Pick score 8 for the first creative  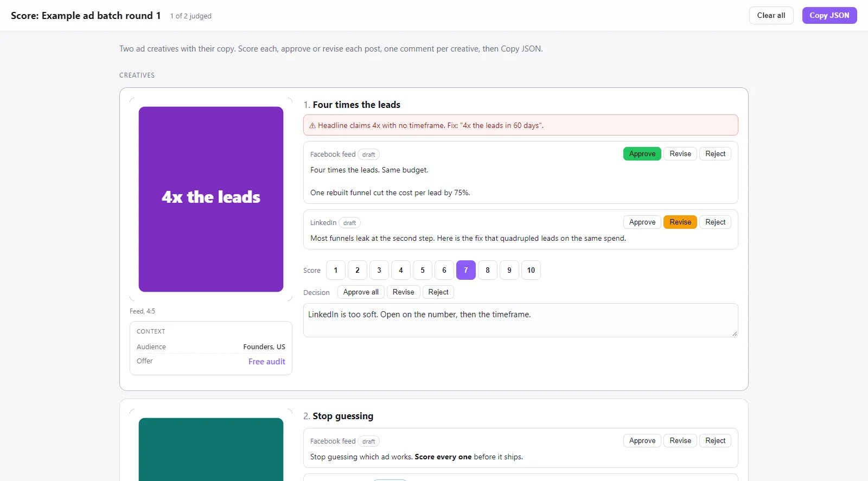point(488,270)
